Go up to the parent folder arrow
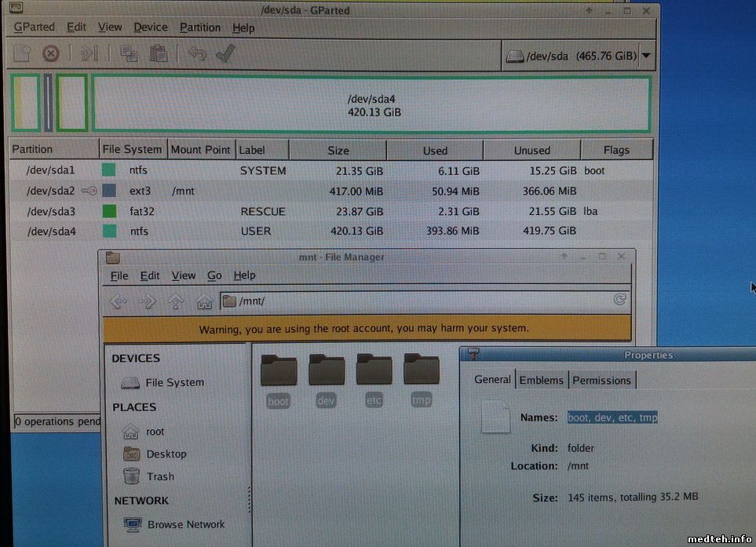Screen dimensions: 756x547 pos(176,301)
